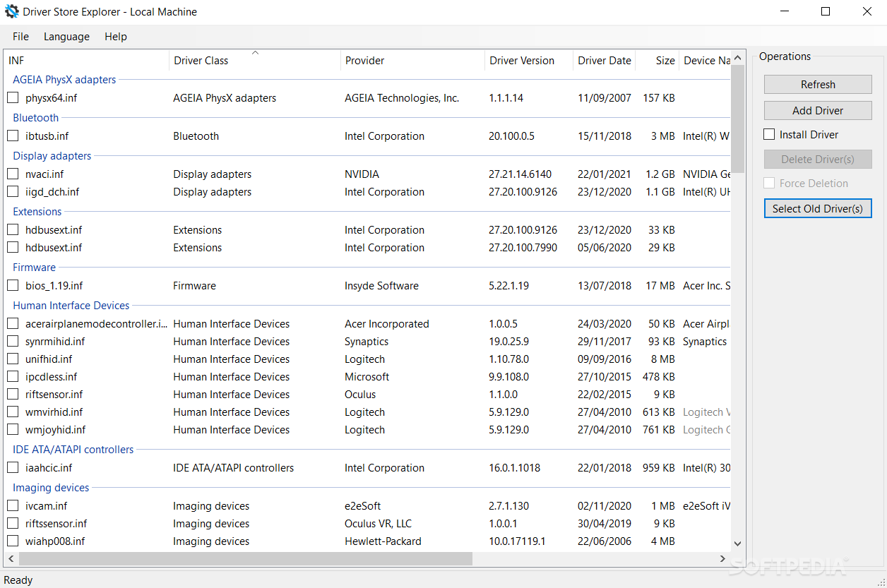This screenshot has width=887, height=588.
Task: Click the Refresh button
Action: point(818,85)
